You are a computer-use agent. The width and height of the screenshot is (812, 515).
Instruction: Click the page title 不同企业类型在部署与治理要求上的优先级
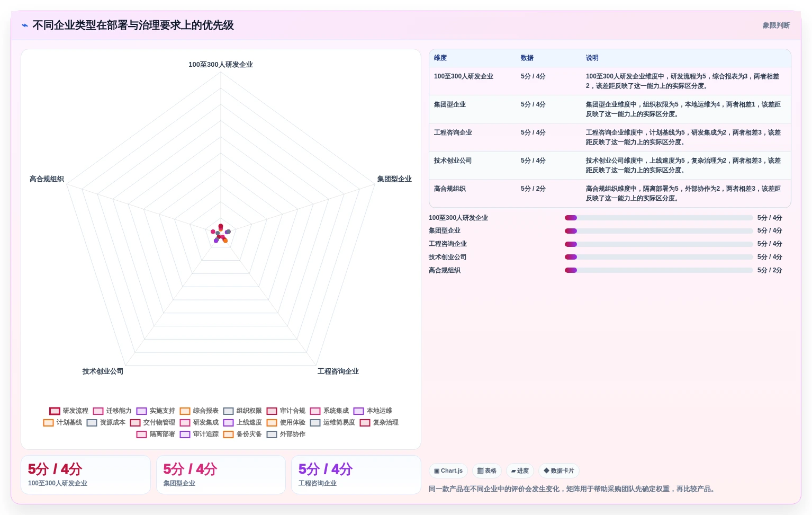pos(133,25)
